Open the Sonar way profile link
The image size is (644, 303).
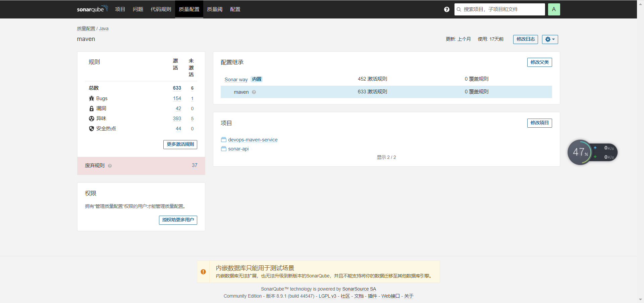pos(236,79)
